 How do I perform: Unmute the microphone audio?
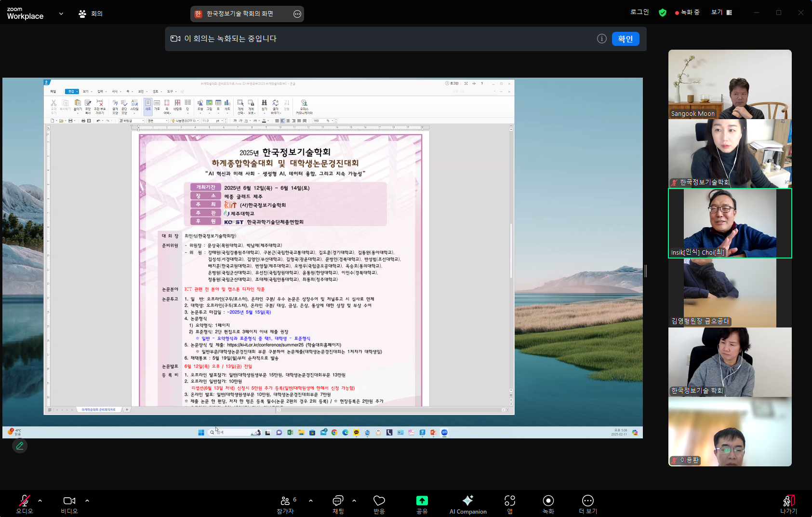click(x=24, y=501)
